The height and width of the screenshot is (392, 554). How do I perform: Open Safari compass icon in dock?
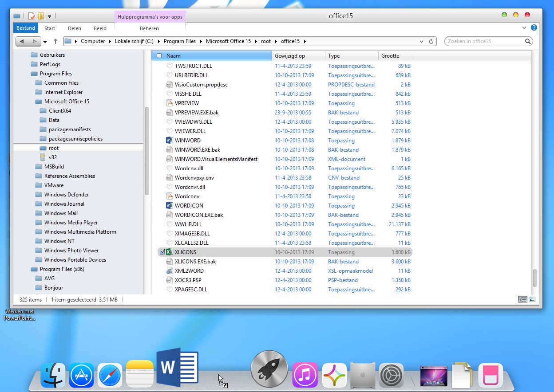click(x=110, y=375)
